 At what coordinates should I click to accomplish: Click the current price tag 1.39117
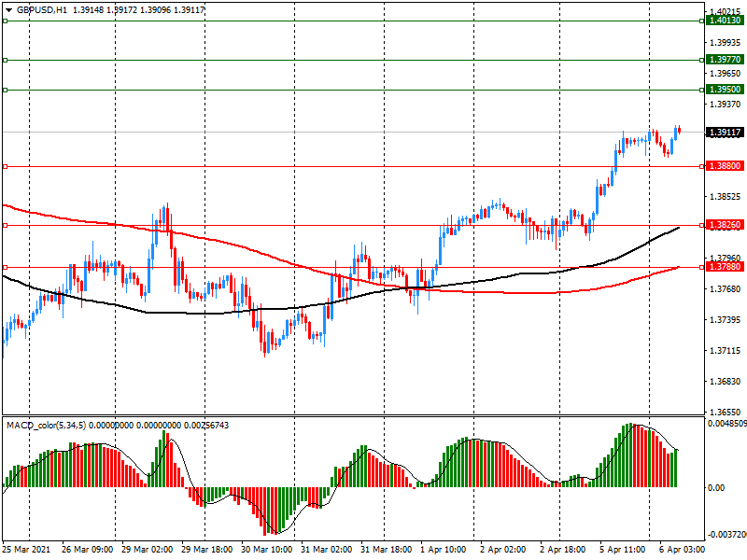[725, 133]
